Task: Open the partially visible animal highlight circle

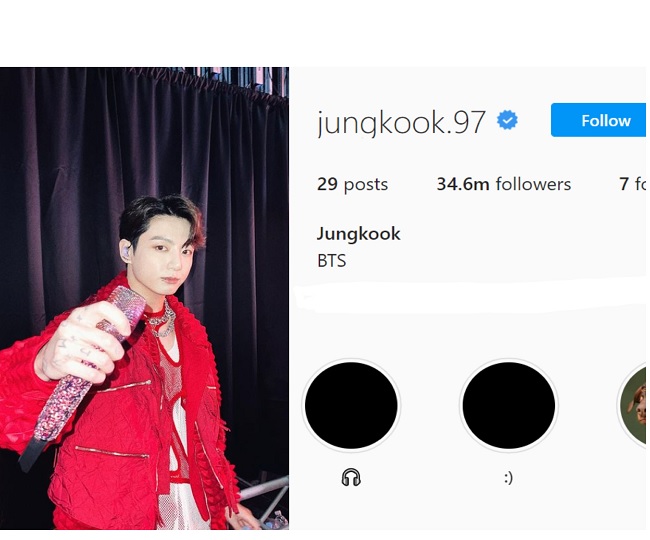Action: [x=632, y=405]
